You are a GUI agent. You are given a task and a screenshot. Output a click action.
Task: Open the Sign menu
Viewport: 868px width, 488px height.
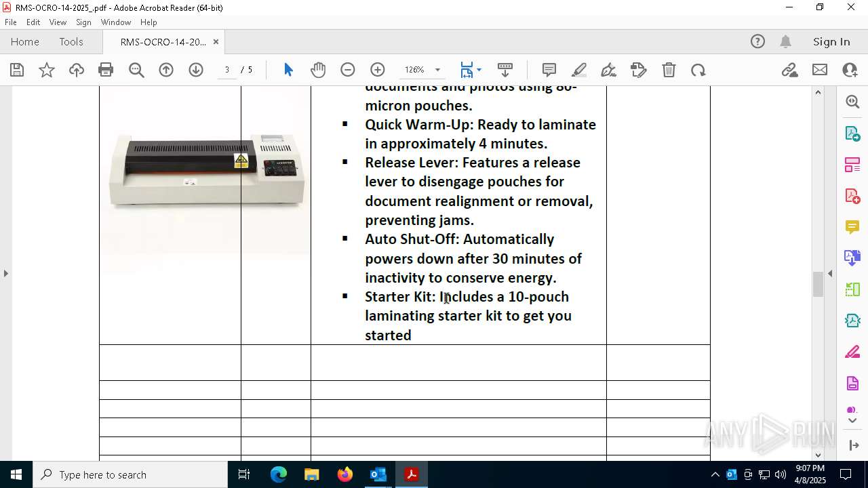click(x=83, y=22)
